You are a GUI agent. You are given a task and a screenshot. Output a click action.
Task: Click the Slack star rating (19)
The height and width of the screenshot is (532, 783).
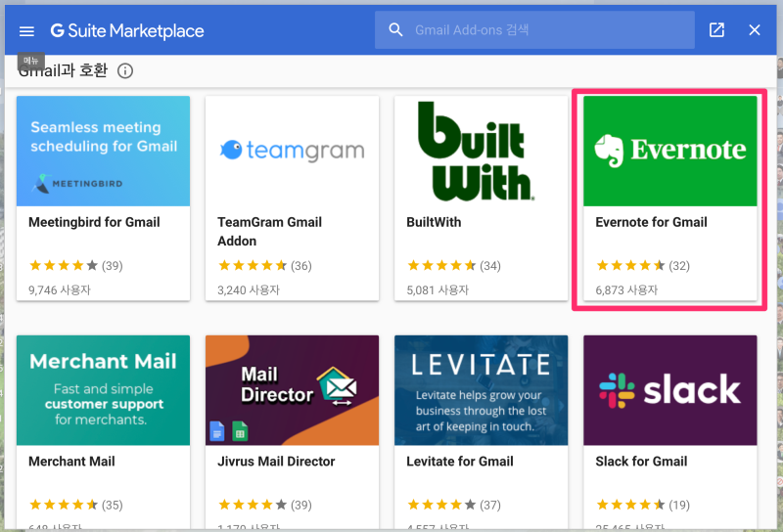tap(643, 505)
